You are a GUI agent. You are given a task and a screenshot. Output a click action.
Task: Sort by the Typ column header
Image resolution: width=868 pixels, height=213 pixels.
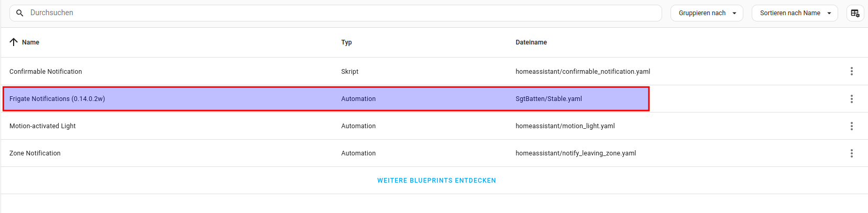pos(346,42)
